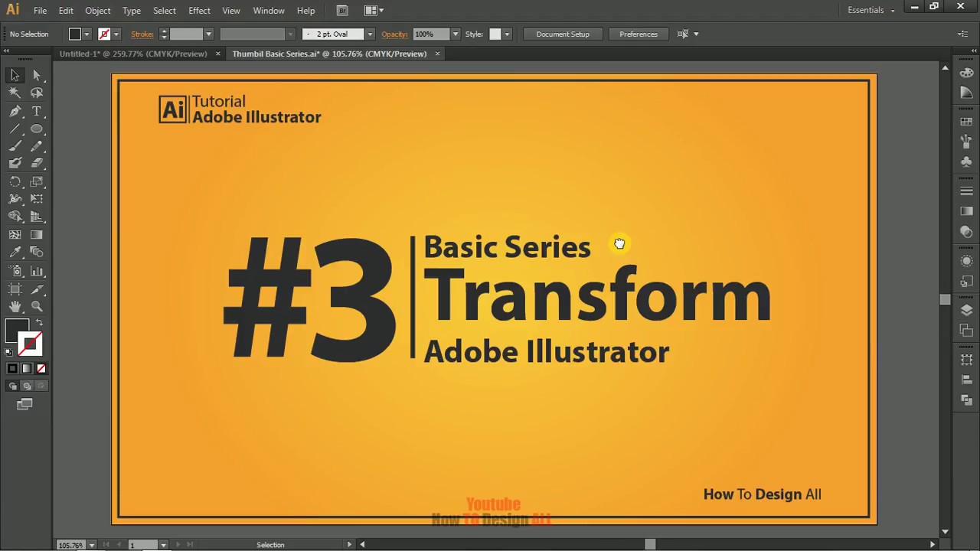Select the Paintbrush tool
The height and width of the screenshot is (551, 980).
click(15, 146)
